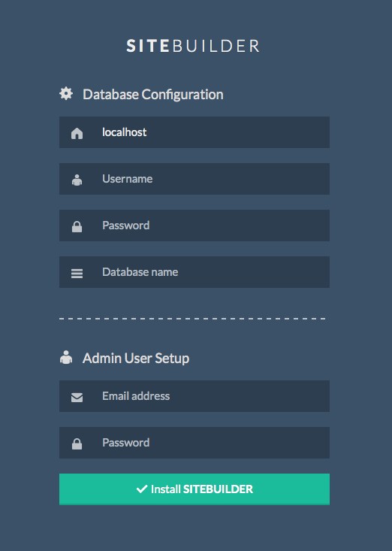Click the padlock icon in database Password field
This screenshot has height=551, width=392.
click(x=77, y=227)
